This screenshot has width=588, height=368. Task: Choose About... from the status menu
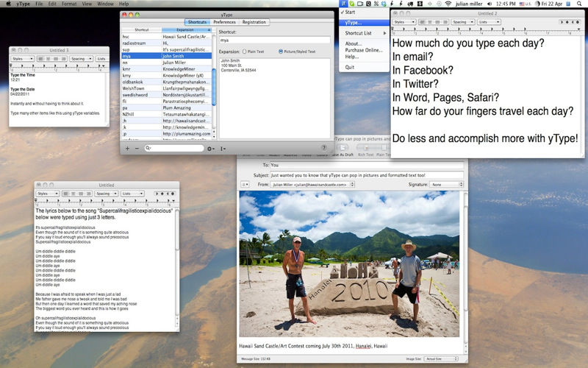[364, 43]
